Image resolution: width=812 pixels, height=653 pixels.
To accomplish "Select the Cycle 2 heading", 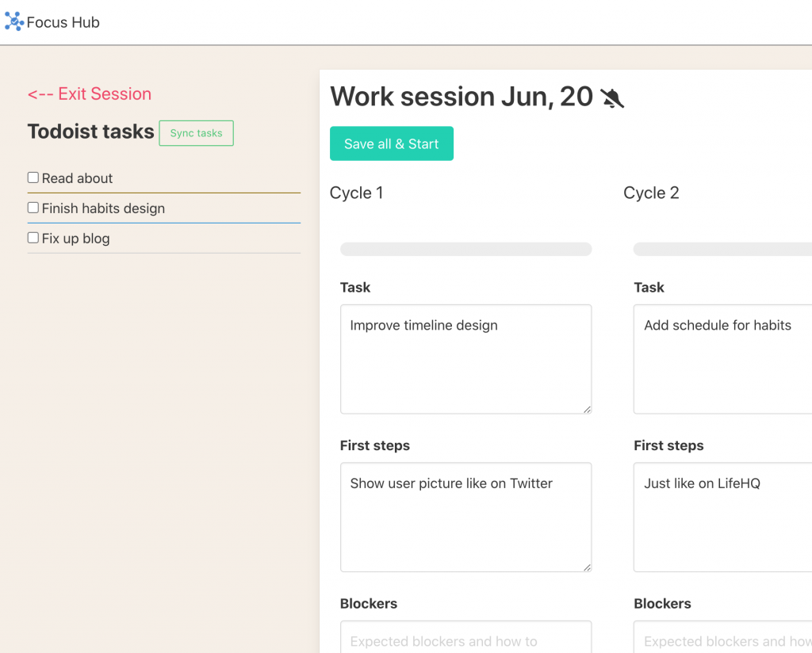I will tap(651, 193).
